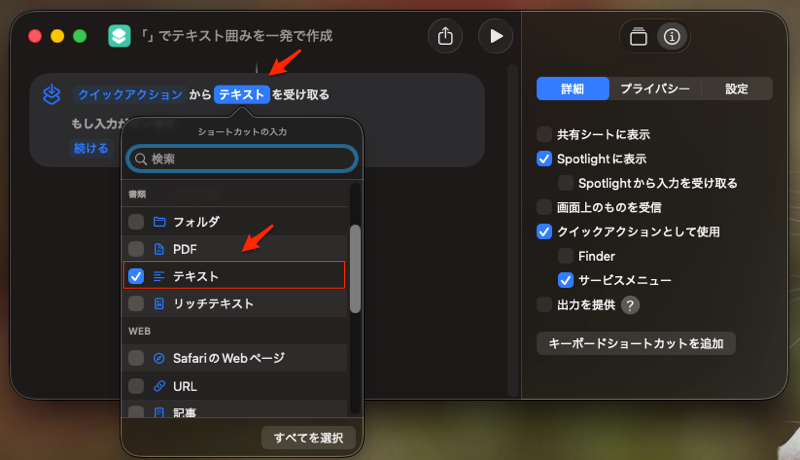Uncheck the テキスト checkbox

coord(136,276)
